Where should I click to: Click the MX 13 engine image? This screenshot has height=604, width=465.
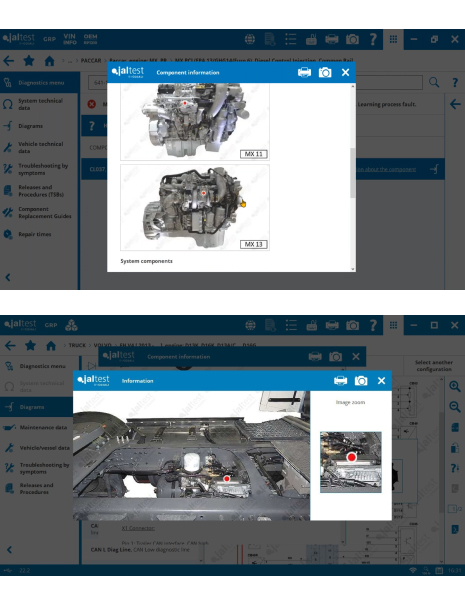195,208
